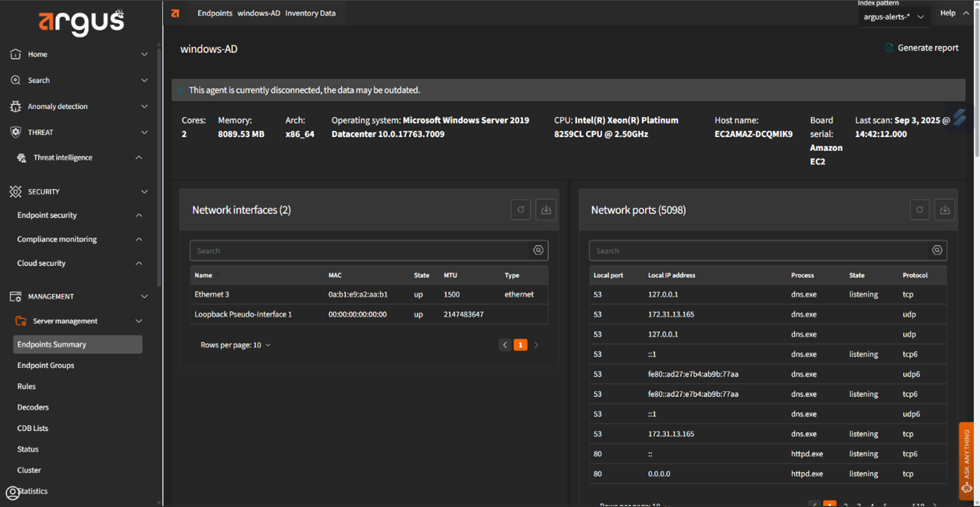Viewport: 980px width, 507px height.
Task: Refresh the Network ports table
Action: coord(920,210)
